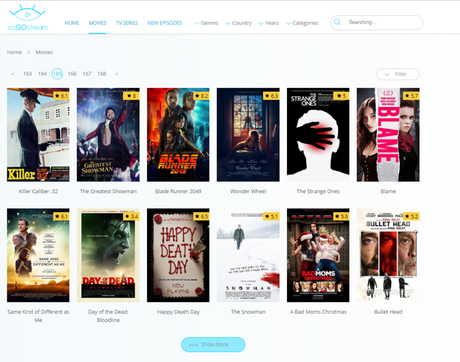Click the Show More button
Viewport: 460px width, 362px height.
[213, 345]
